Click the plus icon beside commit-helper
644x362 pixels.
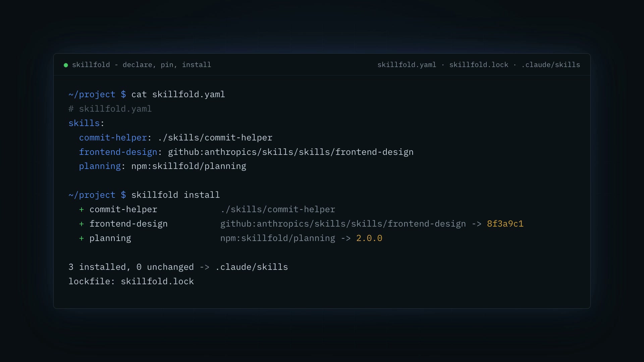click(x=82, y=209)
